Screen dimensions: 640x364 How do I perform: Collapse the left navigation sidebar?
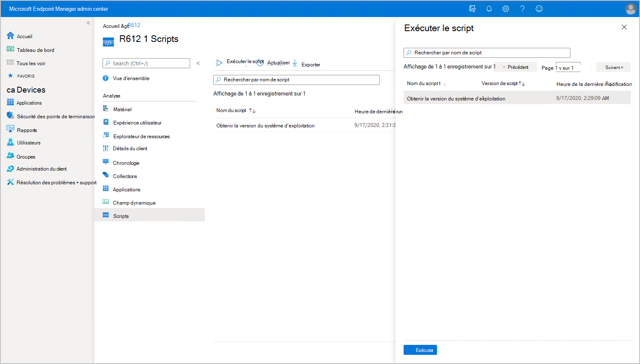click(x=88, y=23)
